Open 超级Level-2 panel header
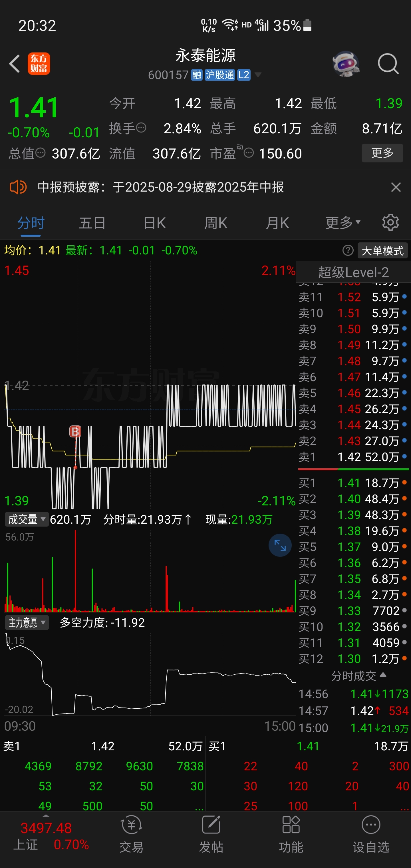 click(353, 272)
